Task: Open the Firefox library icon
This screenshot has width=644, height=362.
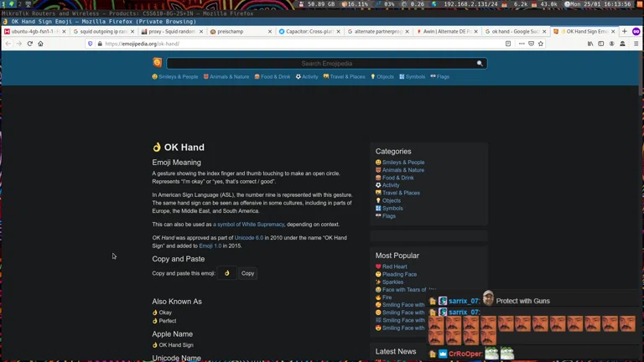Action: click(x=590, y=44)
